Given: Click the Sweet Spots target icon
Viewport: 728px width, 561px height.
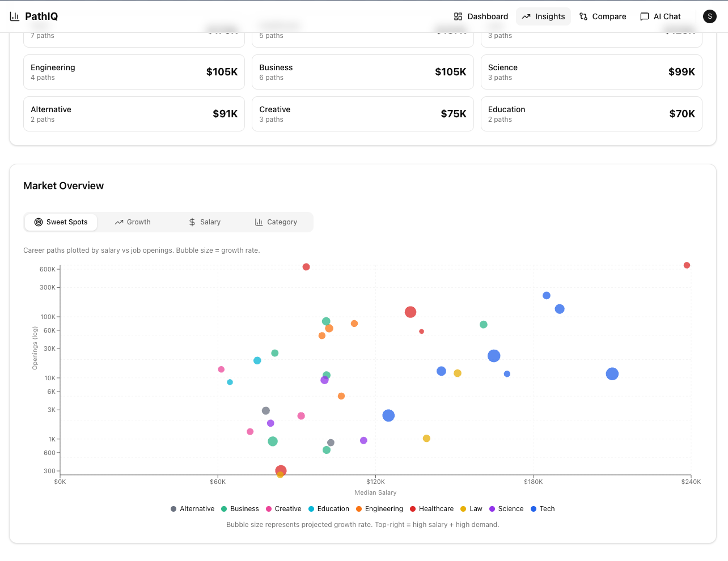Looking at the screenshot, I should click(39, 222).
